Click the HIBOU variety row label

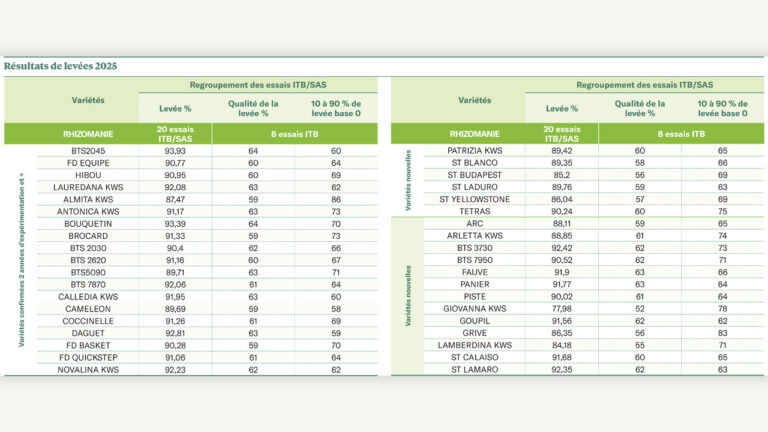pos(88,175)
